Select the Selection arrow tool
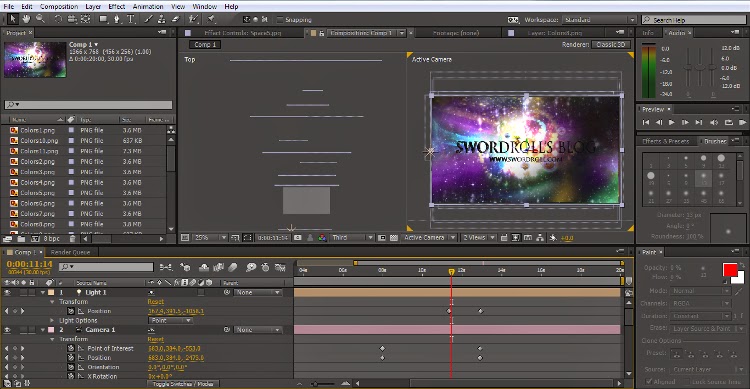The width and height of the screenshot is (750, 389). click(12, 19)
